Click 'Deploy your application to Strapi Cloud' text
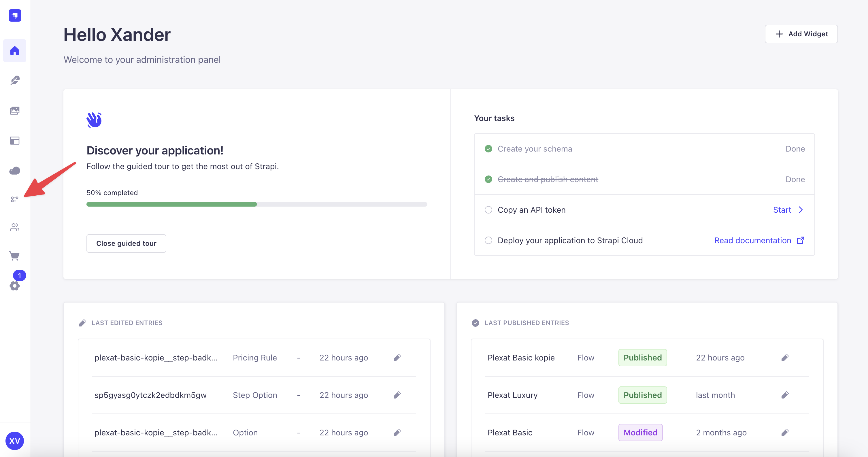 [570, 240]
